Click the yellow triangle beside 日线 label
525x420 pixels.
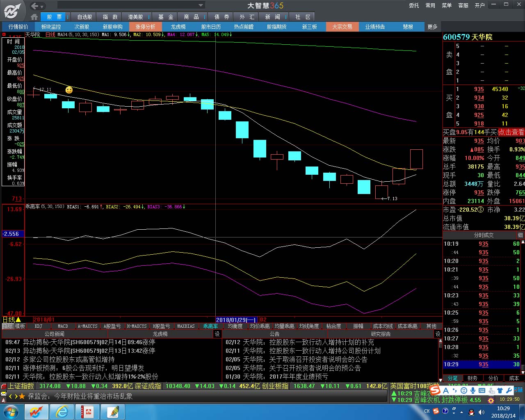pyautogui.click(x=18, y=320)
